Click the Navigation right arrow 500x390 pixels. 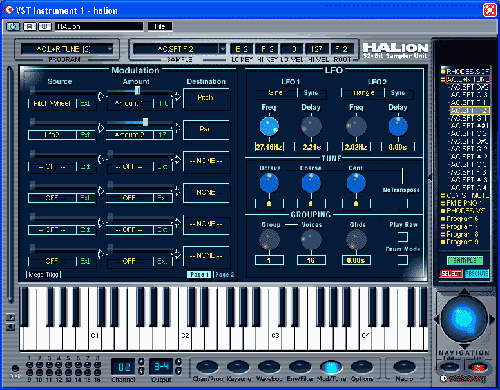coord(492,319)
